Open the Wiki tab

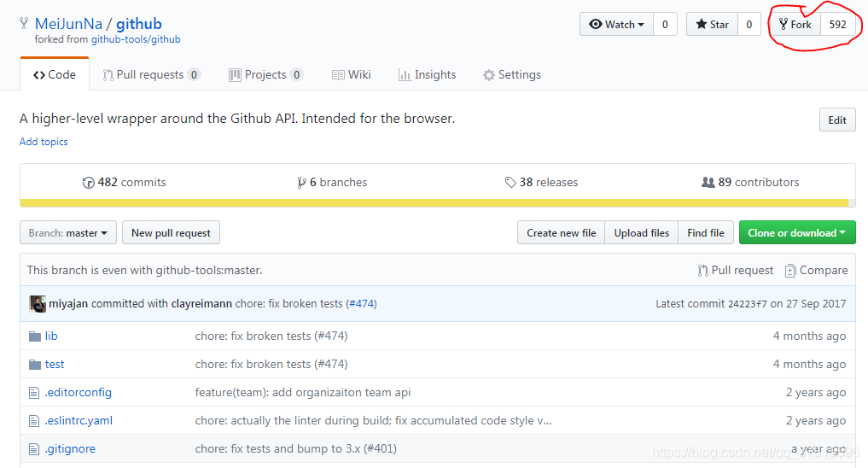pyautogui.click(x=352, y=75)
